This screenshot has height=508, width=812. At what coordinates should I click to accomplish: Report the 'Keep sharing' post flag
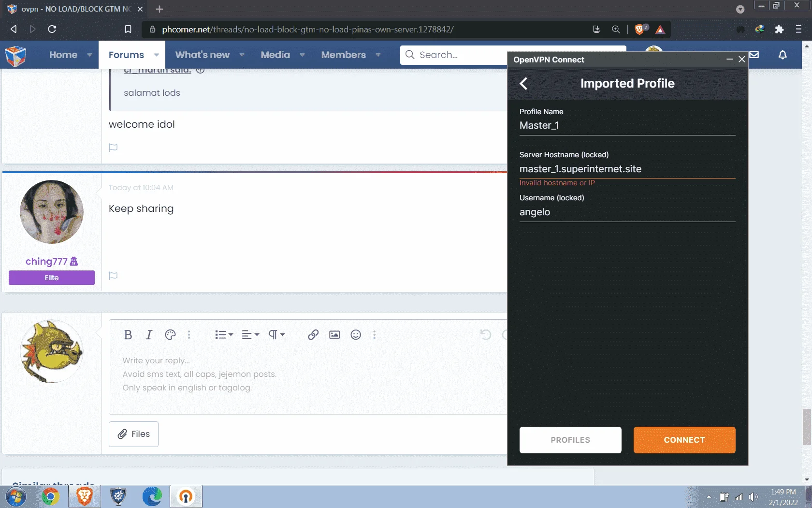coord(113,276)
